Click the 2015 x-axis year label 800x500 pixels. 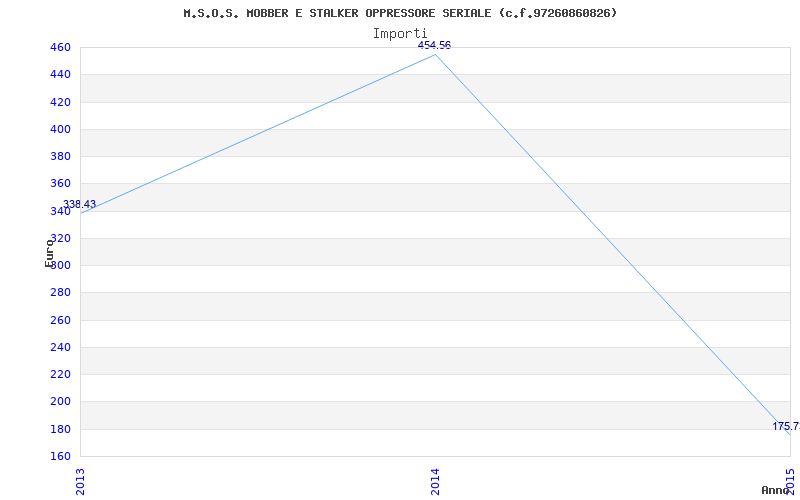pos(790,481)
